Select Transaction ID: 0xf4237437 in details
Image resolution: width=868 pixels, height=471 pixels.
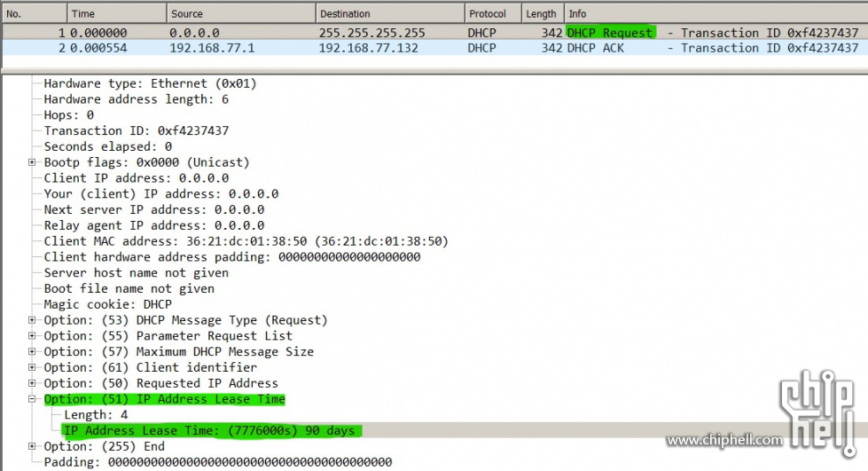(x=137, y=130)
